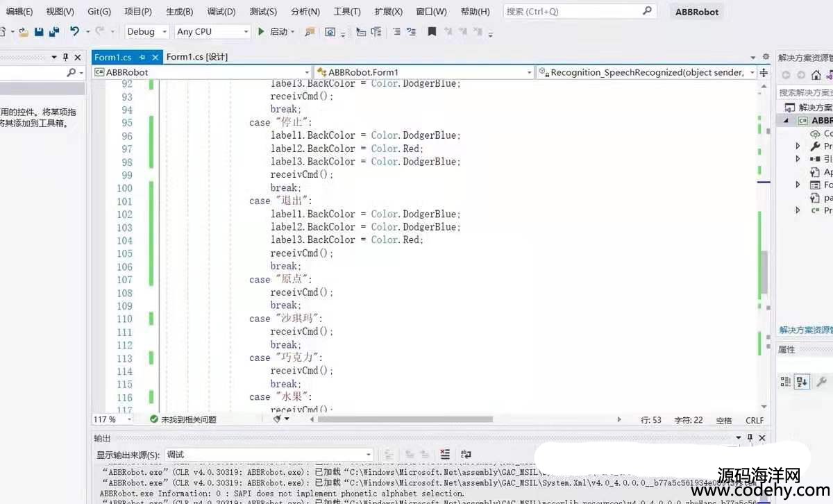Open the 调试(D) menu
The height and width of the screenshot is (504, 833).
(x=221, y=11)
